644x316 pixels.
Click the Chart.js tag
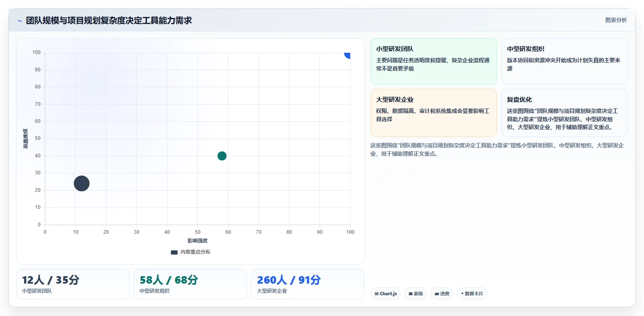[x=385, y=294]
